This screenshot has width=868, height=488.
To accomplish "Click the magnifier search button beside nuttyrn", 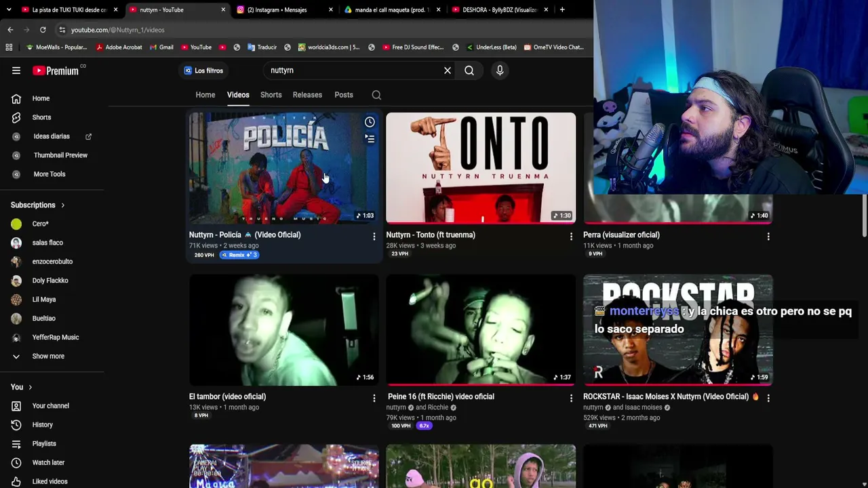I will click(469, 70).
